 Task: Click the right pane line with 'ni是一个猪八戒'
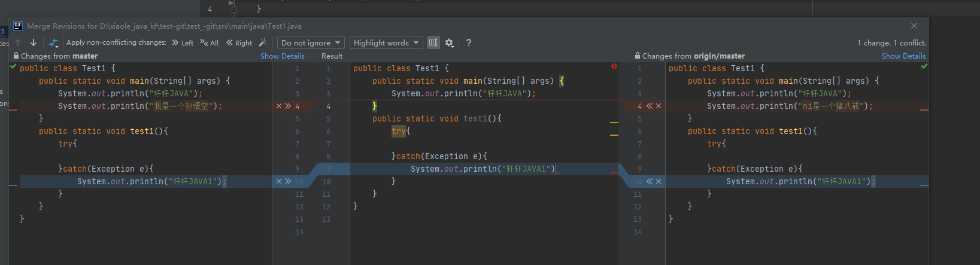pyautogui.click(x=790, y=106)
